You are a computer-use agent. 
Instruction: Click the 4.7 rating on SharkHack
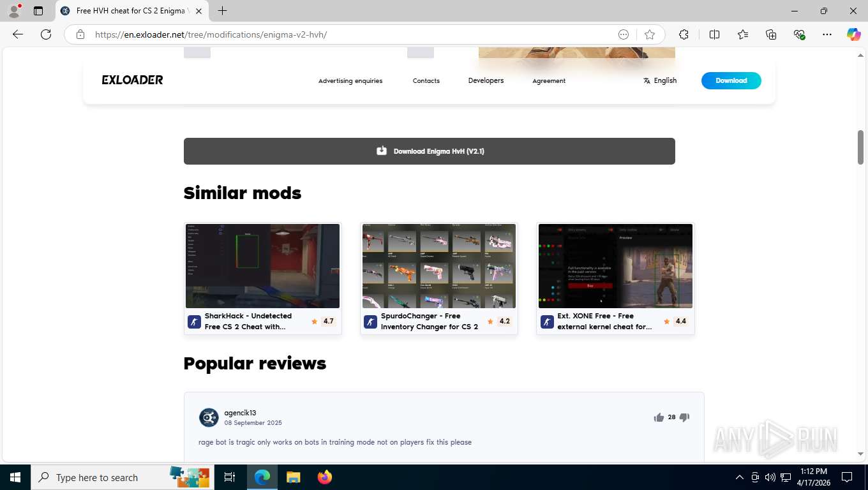328,322
